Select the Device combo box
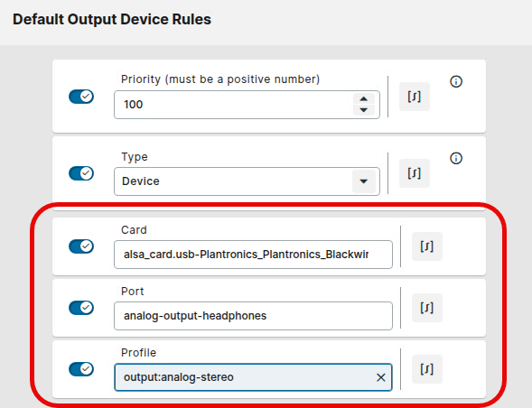 (247, 181)
